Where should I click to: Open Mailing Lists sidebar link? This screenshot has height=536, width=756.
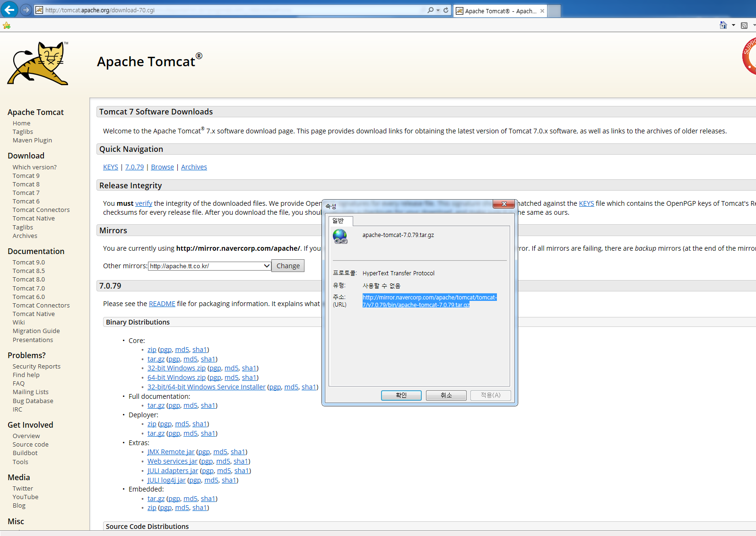(x=30, y=392)
